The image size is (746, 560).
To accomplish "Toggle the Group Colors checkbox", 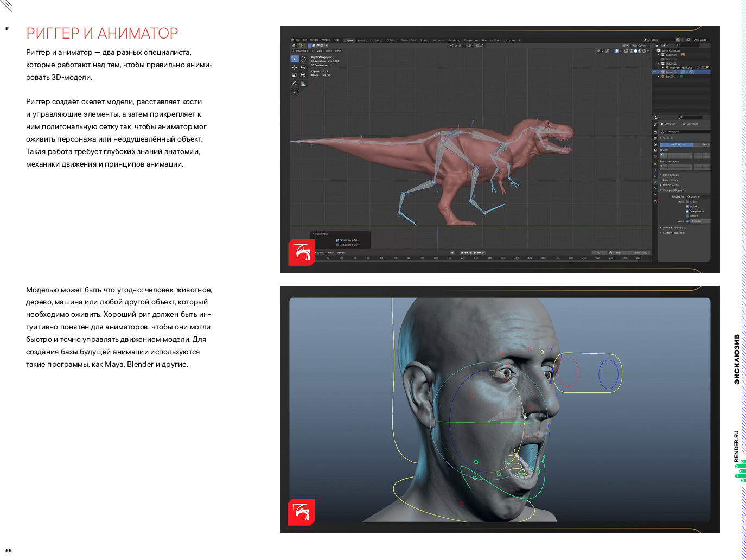I will (x=687, y=211).
